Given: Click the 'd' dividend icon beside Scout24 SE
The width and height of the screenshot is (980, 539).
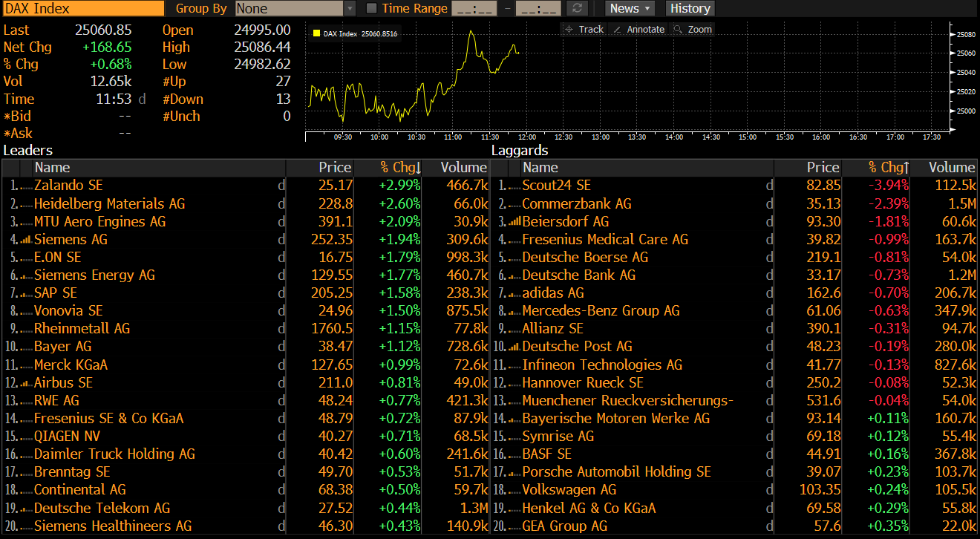Looking at the screenshot, I should click(770, 185).
